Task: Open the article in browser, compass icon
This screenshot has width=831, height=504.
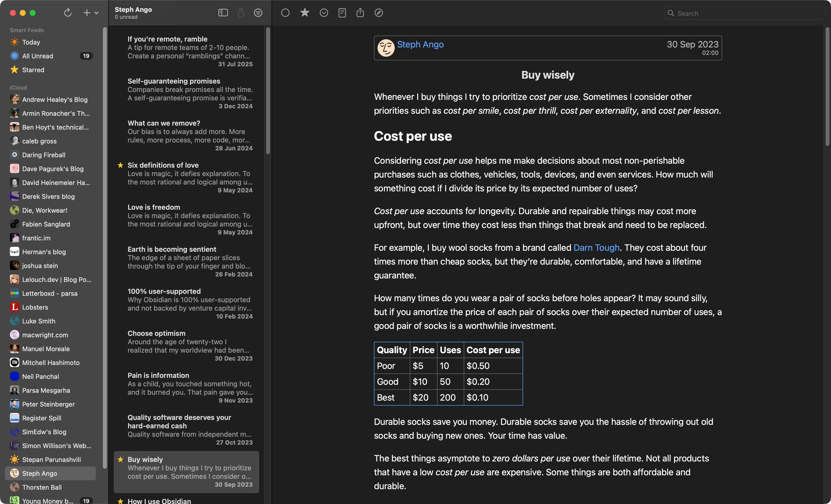Action: [379, 13]
